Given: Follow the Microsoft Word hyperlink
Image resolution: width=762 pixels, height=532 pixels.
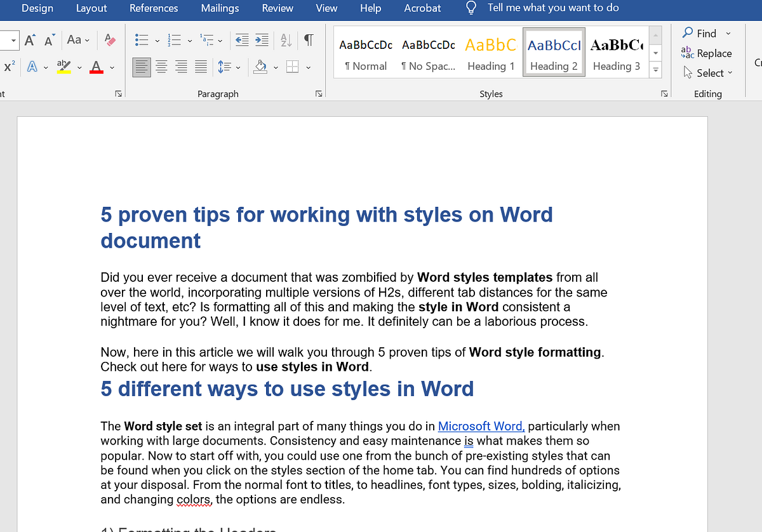Looking at the screenshot, I should point(480,426).
